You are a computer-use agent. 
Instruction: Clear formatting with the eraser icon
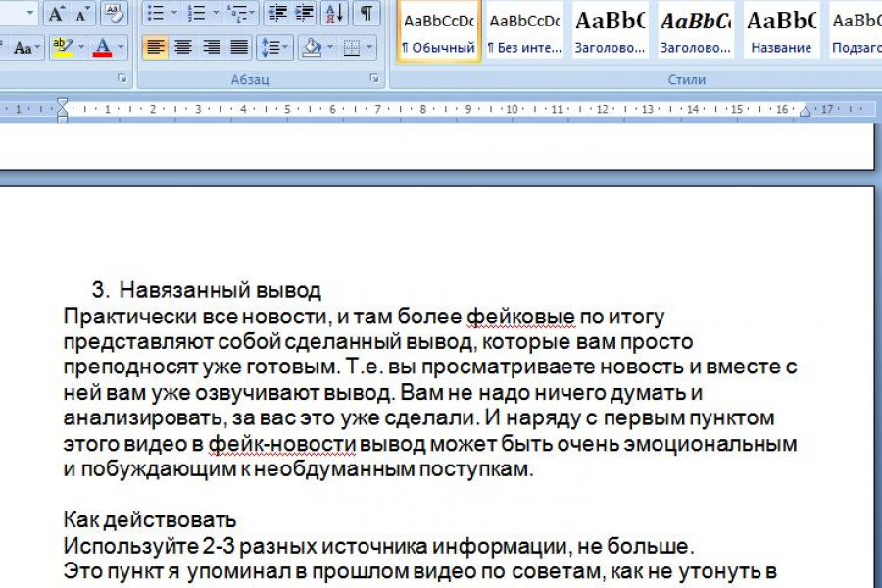(115, 14)
